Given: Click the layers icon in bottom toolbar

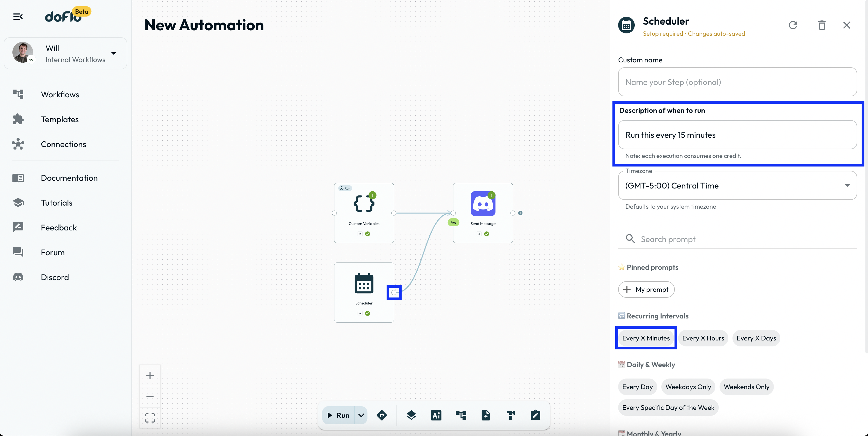Looking at the screenshot, I should pos(411,415).
